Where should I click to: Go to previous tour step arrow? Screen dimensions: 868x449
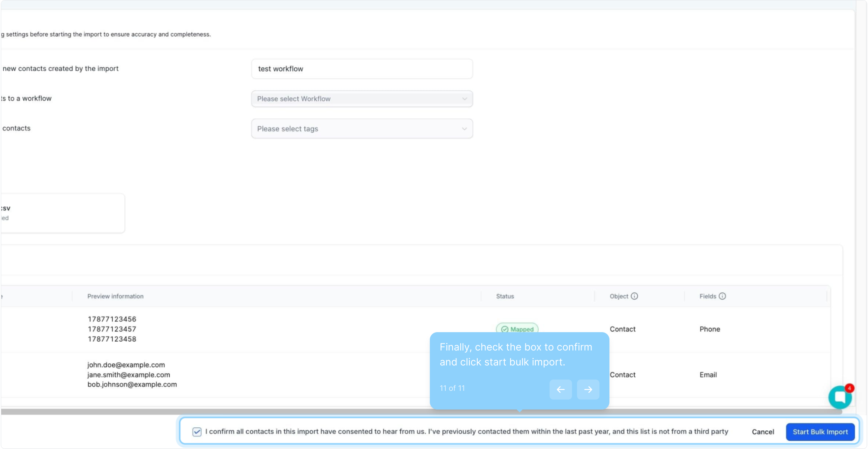pyautogui.click(x=560, y=390)
